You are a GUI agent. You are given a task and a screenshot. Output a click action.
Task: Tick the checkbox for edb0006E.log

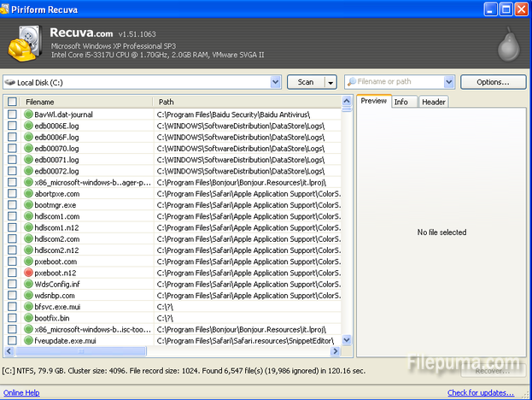pyautogui.click(x=12, y=126)
